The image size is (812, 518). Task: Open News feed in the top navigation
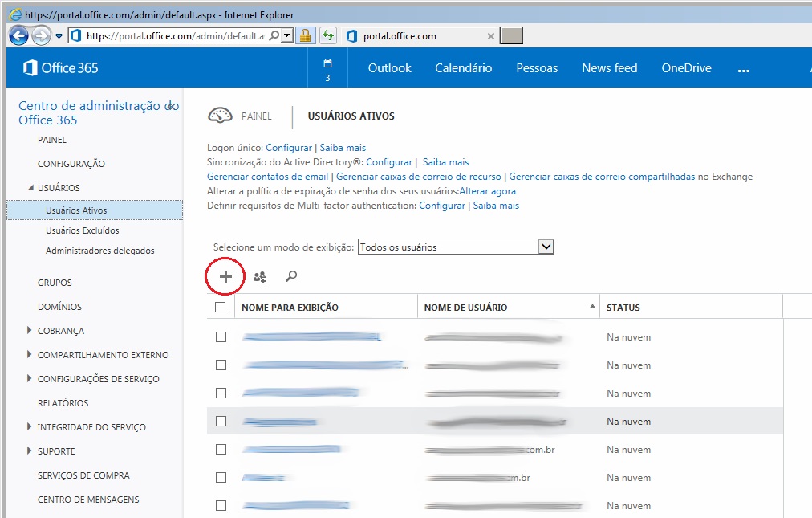pyautogui.click(x=610, y=68)
